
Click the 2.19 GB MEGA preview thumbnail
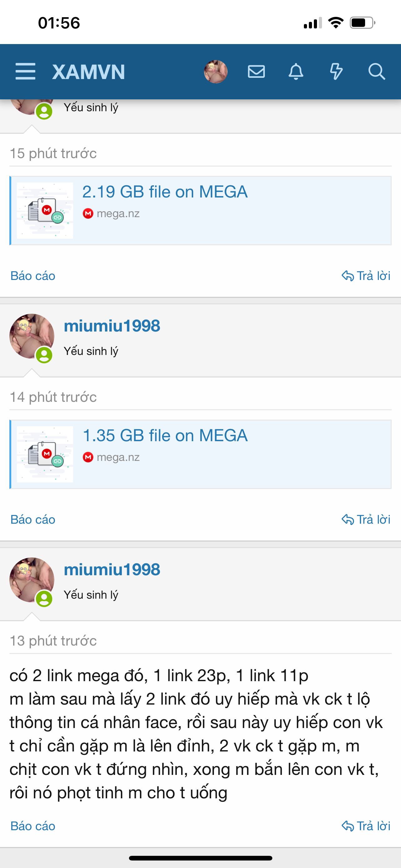click(45, 211)
